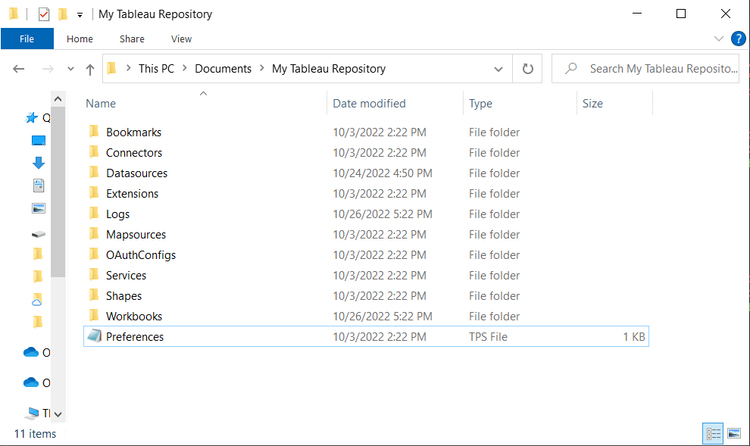This screenshot has width=750, height=446.
Task: Select the Connectors folder icon
Action: (94, 152)
